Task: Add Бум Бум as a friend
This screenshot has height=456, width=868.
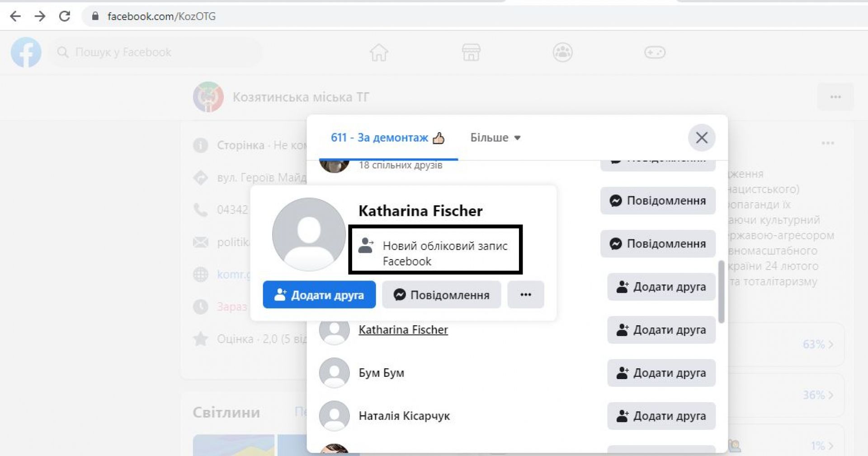Action: tap(661, 373)
